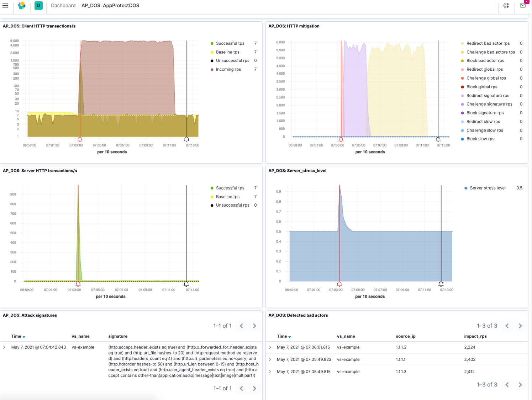Viewport: 532px width, 400px height.
Task: Sort Detected bad actors by Time column
Action: 284,336
